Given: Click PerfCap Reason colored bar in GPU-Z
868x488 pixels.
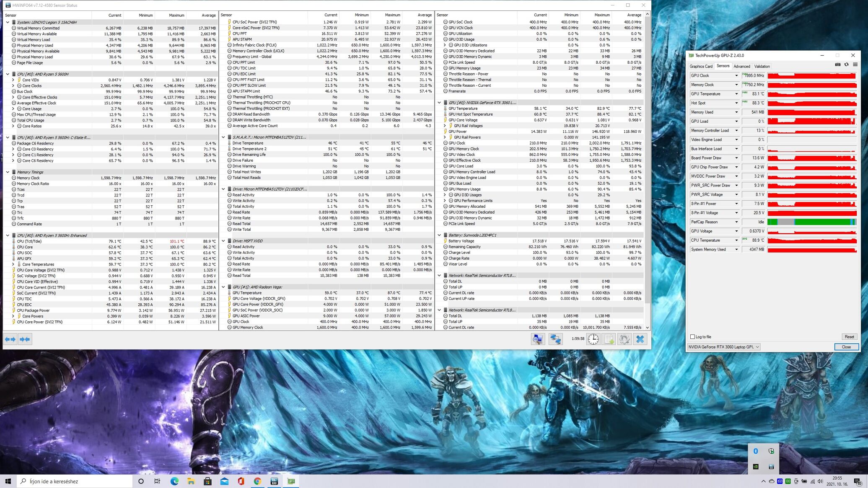Looking at the screenshot, I should pos(812,222).
